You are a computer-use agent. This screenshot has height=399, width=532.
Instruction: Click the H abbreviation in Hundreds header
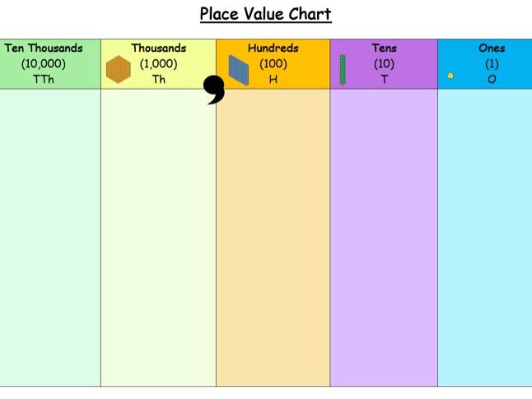[x=273, y=79]
